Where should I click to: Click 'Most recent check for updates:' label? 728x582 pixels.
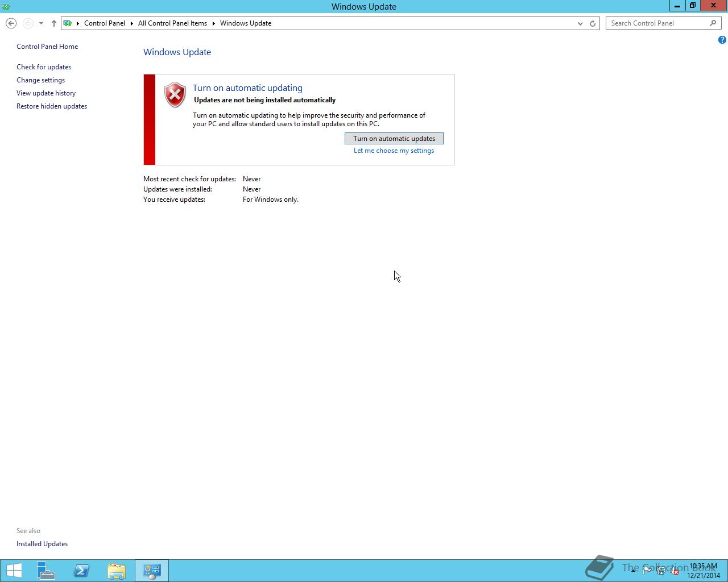(189, 179)
